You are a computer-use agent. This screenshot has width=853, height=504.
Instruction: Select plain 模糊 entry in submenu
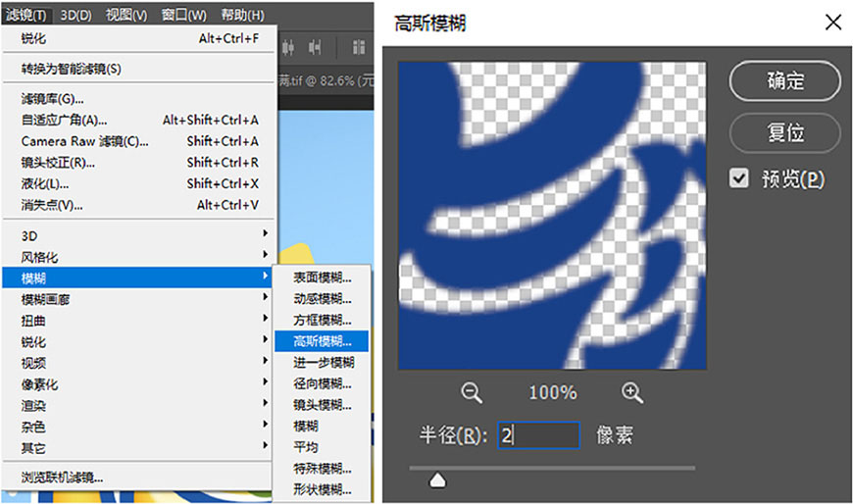[x=322, y=427]
